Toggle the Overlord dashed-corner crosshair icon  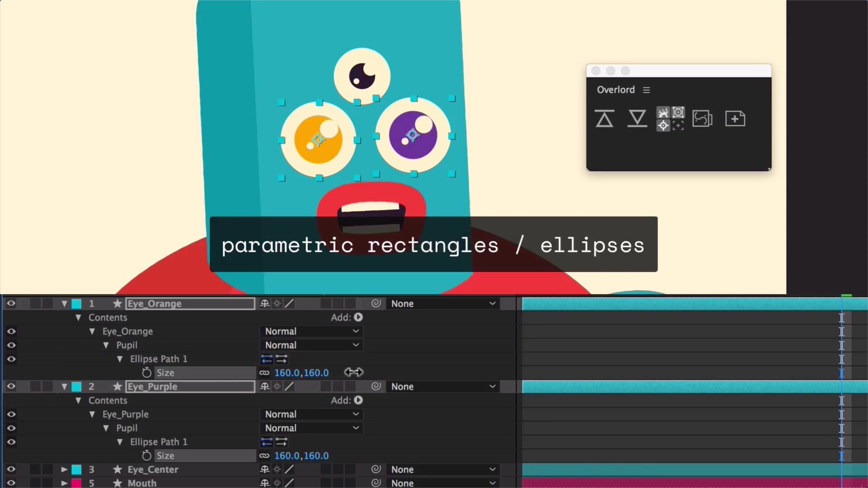(678, 126)
